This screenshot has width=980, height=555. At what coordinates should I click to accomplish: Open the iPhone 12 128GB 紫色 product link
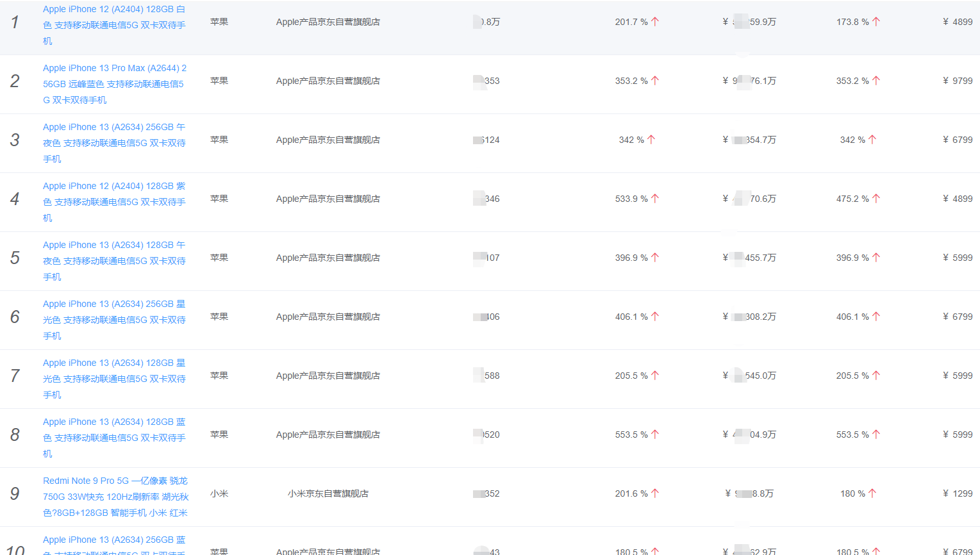point(115,202)
